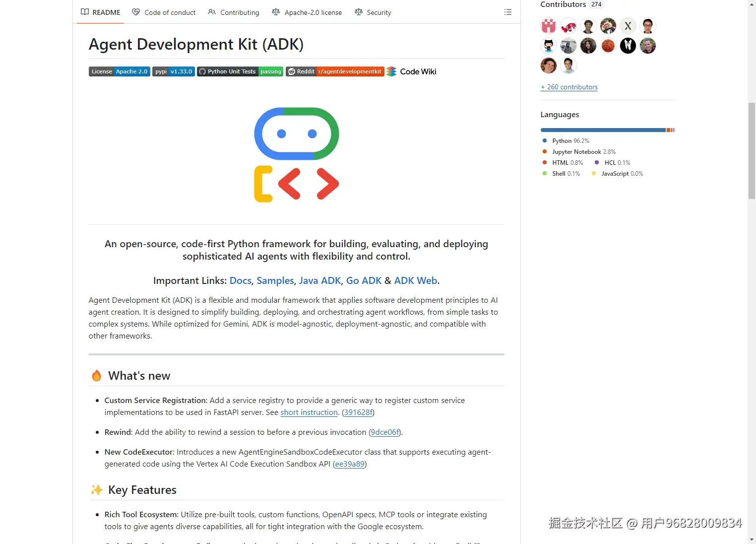Image resolution: width=756 pixels, height=544 pixels.
Task: Click the Python Unit Tests passing badge
Action: click(240, 71)
